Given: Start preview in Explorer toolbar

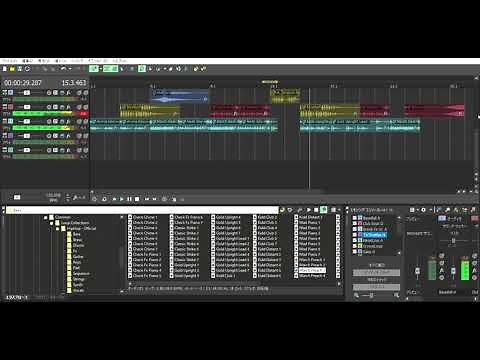Looking at the screenshot, I should [309, 210].
